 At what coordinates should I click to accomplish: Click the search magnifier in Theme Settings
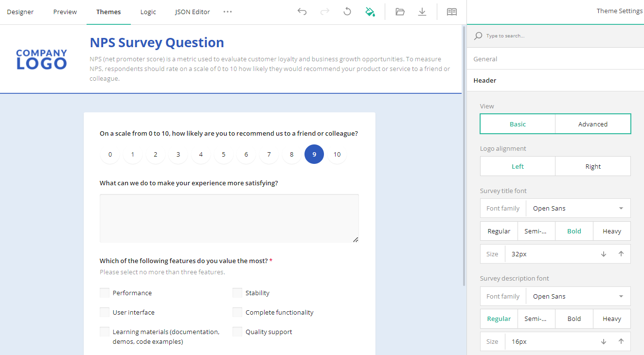tap(478, 35)
